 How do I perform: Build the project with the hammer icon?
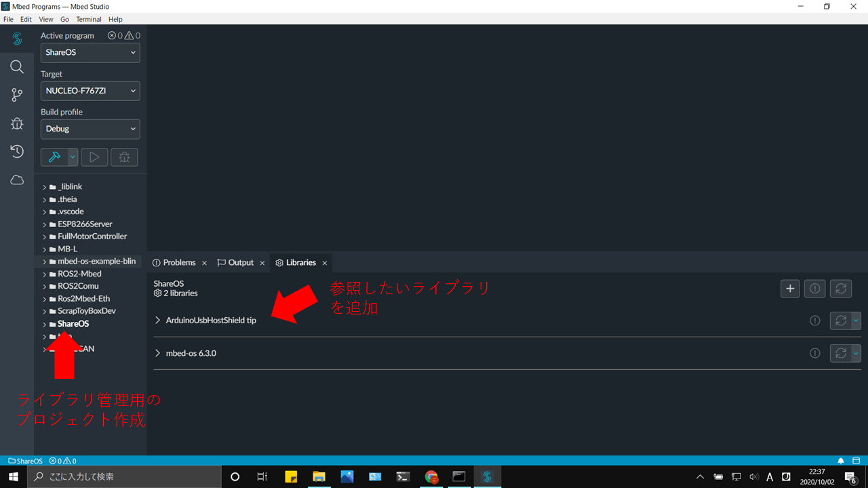coord(54,157)
